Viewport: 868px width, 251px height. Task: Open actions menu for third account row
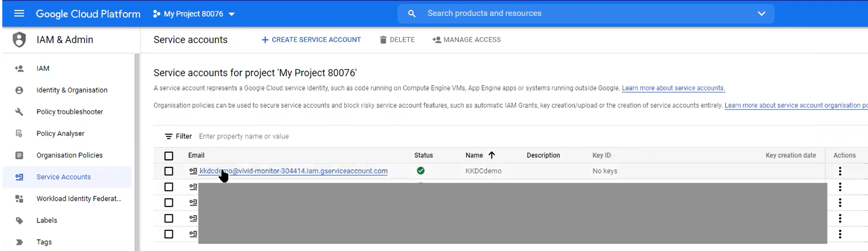(x=840, y=203)
